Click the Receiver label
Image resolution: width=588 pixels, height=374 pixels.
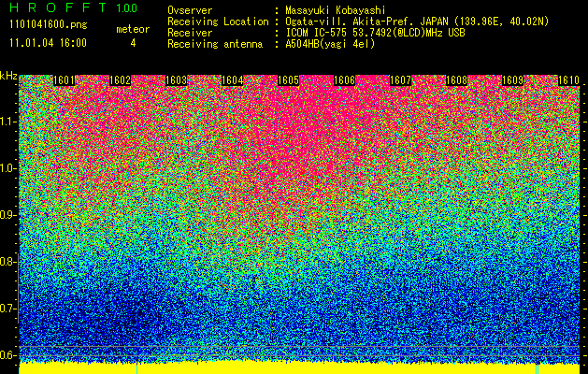pos(190,33)
